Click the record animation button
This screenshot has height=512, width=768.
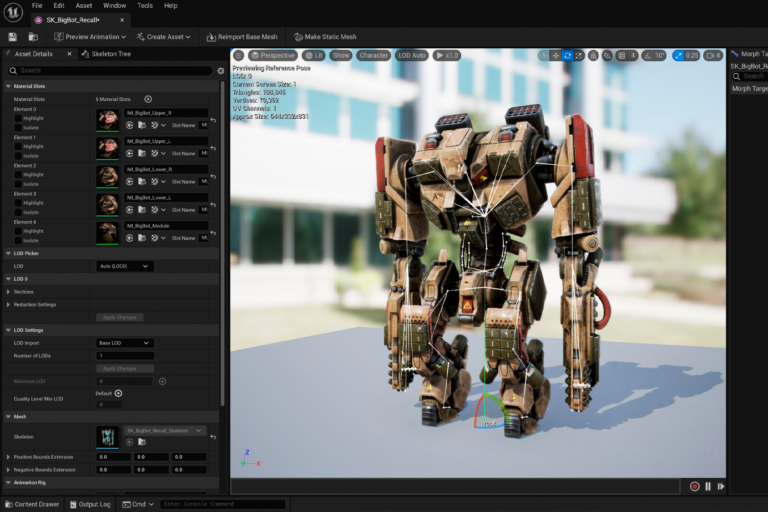tap(695, 487)
